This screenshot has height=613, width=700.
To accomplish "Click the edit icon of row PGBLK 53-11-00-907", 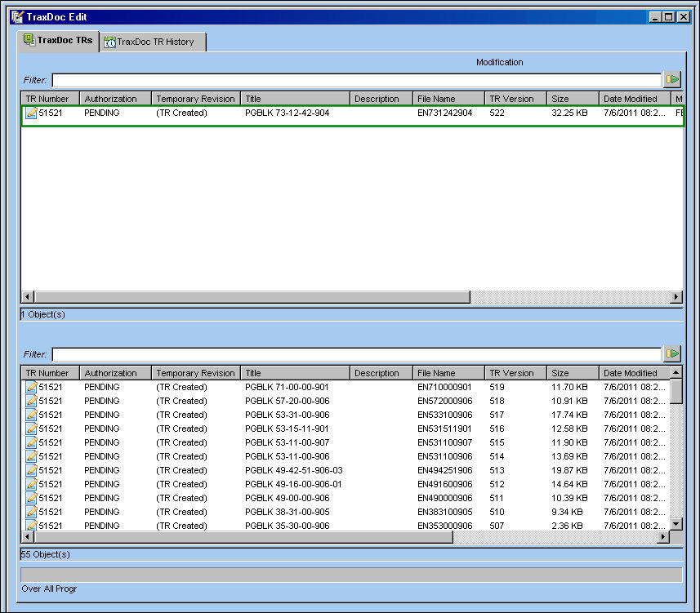I will click(31, 442).
